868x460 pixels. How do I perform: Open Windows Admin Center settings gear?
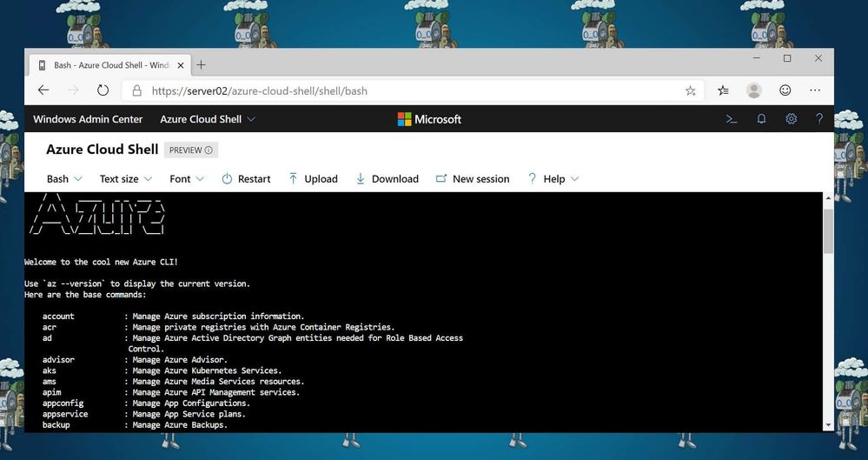pyautogui.click(x=791, y=119)
